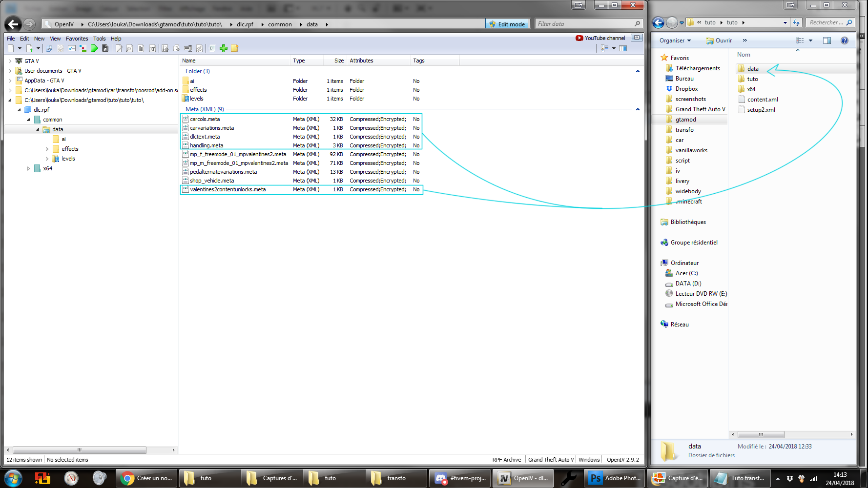Click the view document magnifier toolbar icon
Image resolution: width=868 pixels, height=488 pixels.
(x=129, y=48)
